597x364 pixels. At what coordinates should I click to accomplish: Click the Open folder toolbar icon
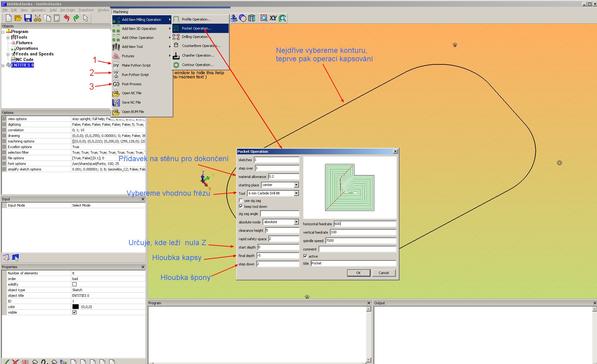click(18, 18)
